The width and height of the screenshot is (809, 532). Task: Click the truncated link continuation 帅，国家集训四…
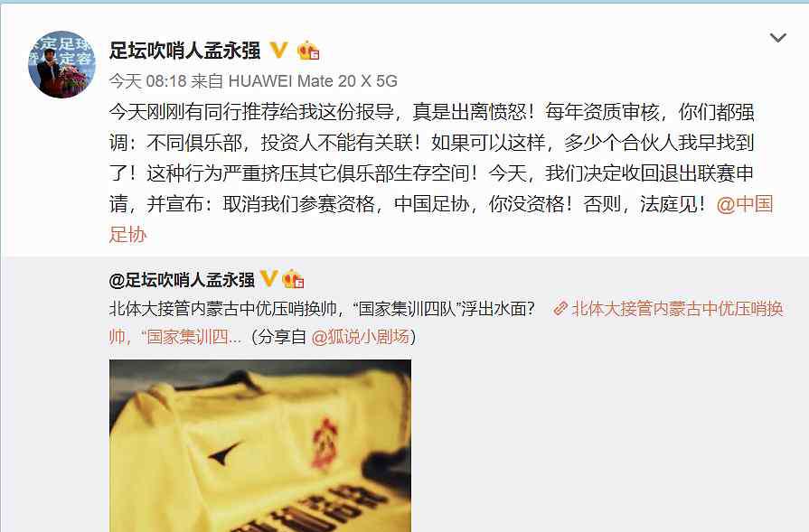(174, 337)
